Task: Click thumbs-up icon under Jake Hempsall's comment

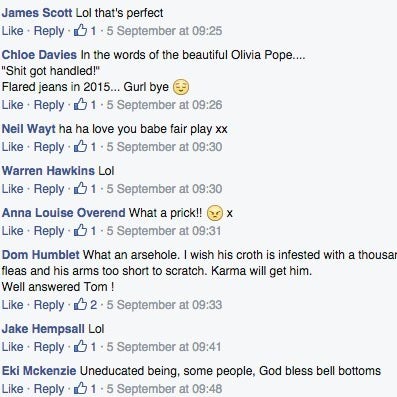Action: (x=80, y=347)
